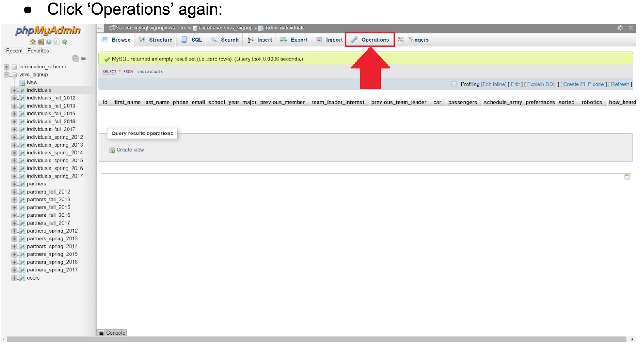Click the Home house icon
The image size is (644, 348).
33,42
